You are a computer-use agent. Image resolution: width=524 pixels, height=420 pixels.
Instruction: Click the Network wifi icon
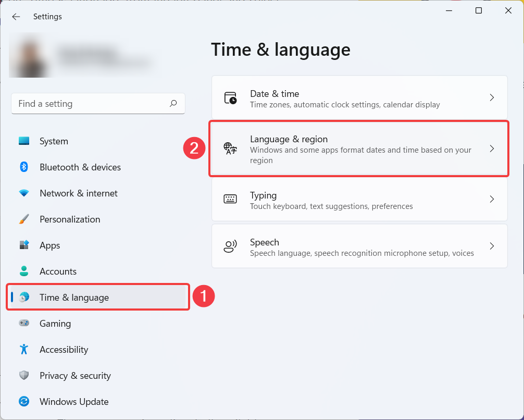click(x=24, y=193)
